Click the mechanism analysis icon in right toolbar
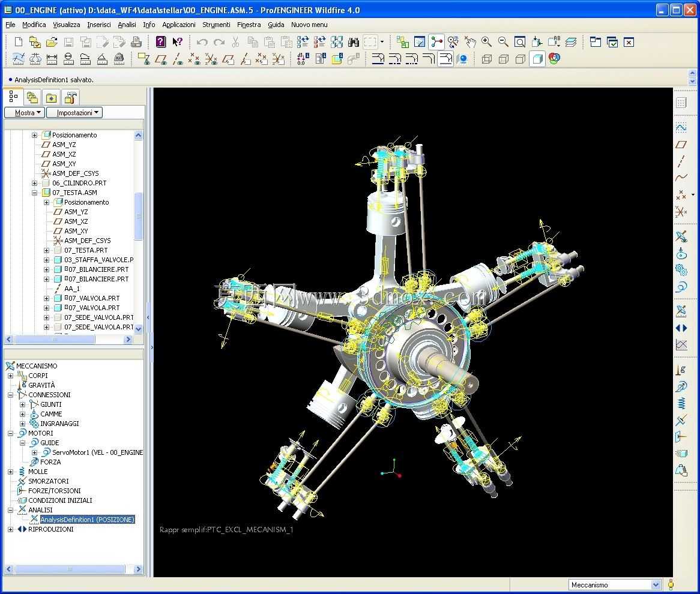700x594 pixels. [681, 311]
